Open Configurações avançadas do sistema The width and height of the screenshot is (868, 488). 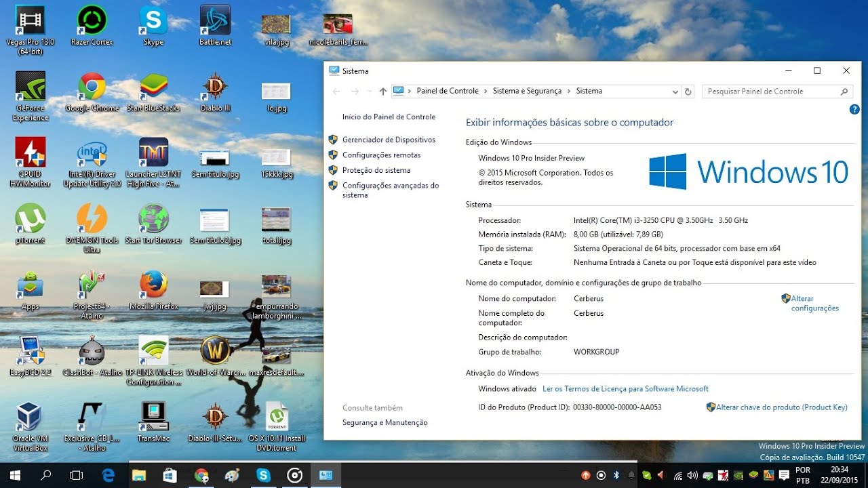(x=391, y=190)
